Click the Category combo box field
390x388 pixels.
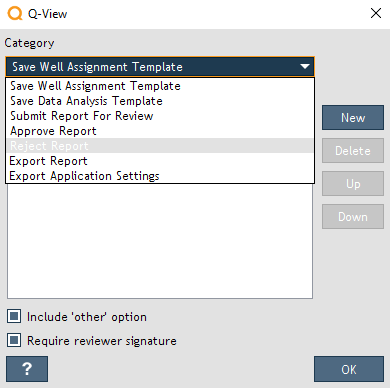[160, 67]
